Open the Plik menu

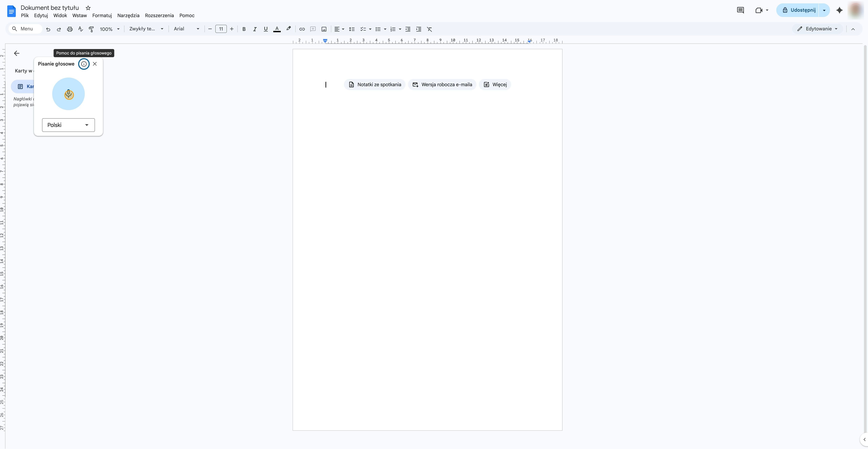(25, 15)
